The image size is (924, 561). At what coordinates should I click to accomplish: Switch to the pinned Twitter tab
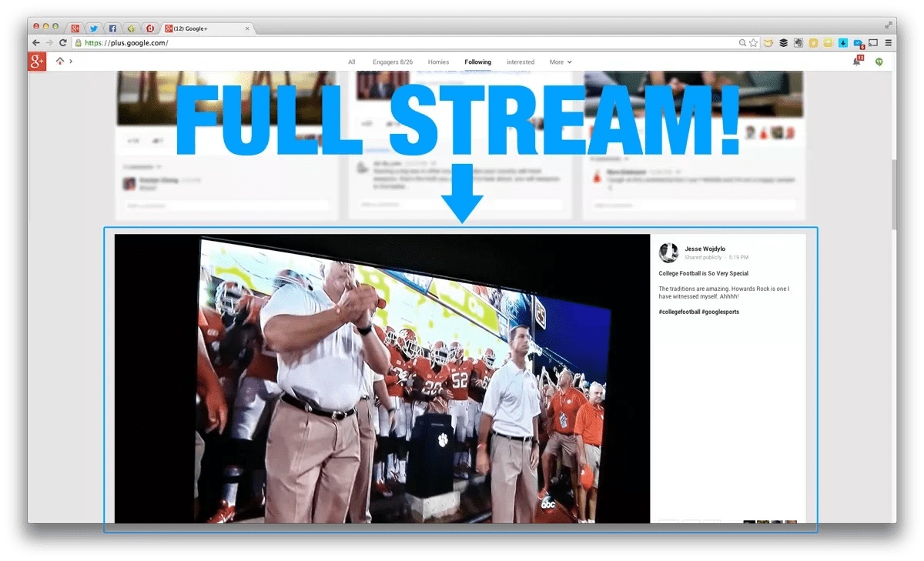[94, 28]
